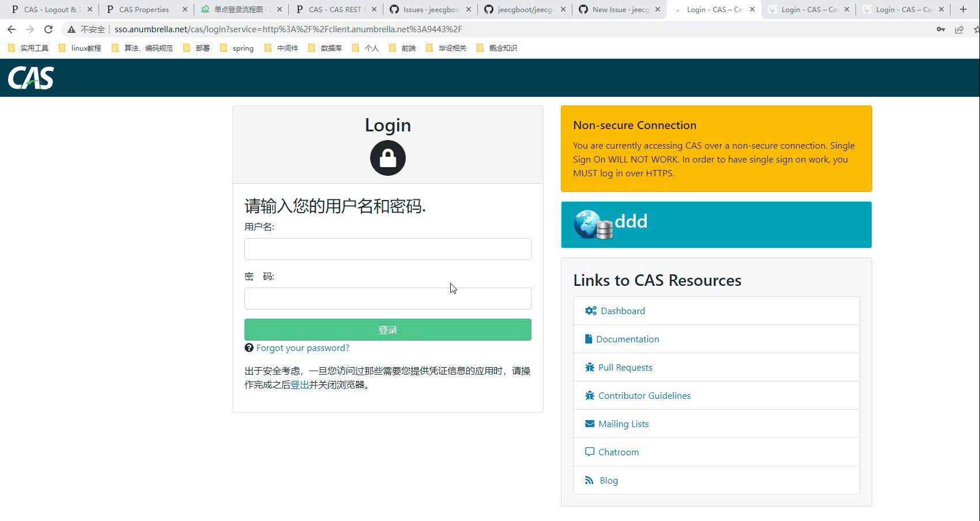980x521 pixels.
Task: Click the 登出 logout link
Action: 300,385
